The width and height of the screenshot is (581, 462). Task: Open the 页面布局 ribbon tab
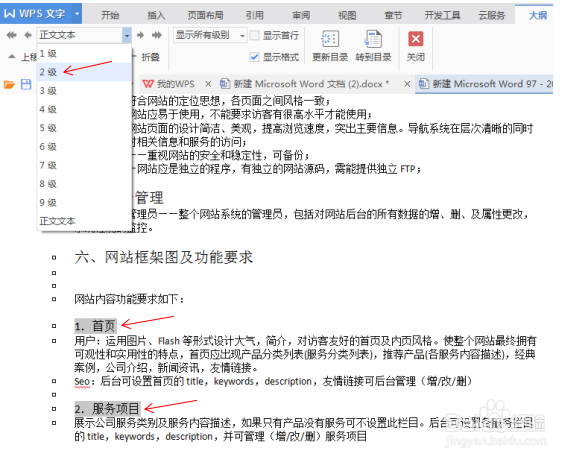[205, 15]
